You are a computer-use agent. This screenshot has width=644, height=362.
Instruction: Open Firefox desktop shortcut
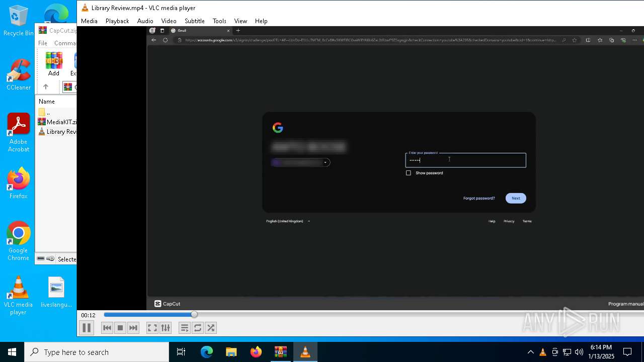coord(19,184)
